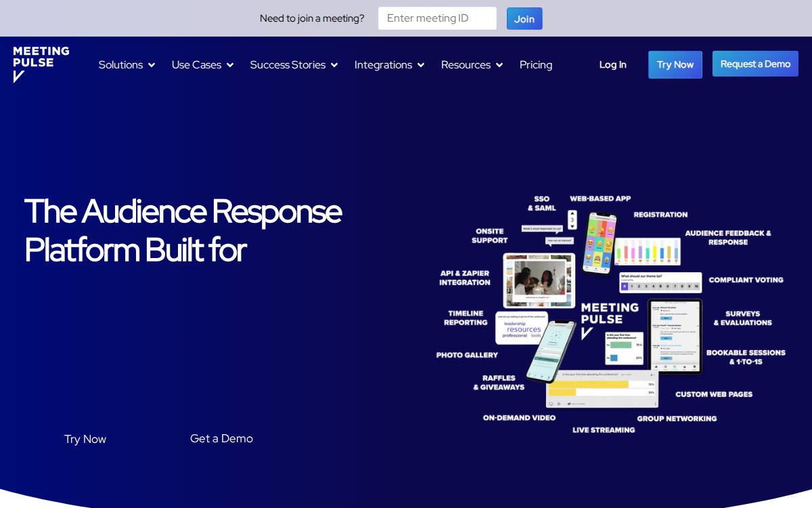This screenshot has width=812, height=508.
Task: Click 'Need to join a meeting?' text
Action: [312, 18]
